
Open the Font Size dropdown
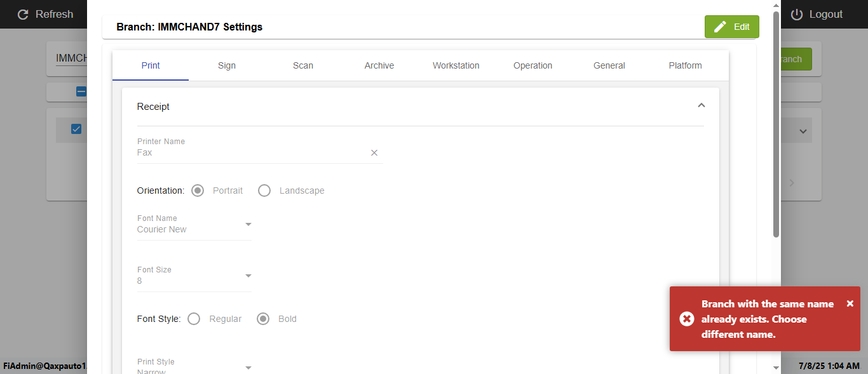coord(248,276)
